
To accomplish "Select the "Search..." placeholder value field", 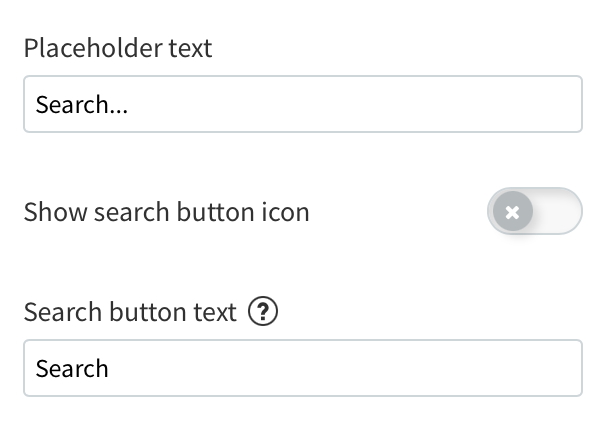I will [x=302, y=104].
